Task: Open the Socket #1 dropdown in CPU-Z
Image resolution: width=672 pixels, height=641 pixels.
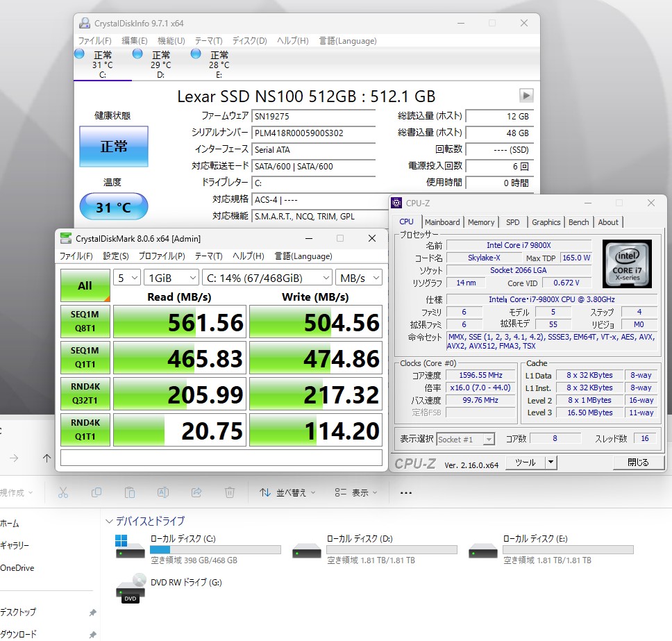Action: (x=465, y=439)
